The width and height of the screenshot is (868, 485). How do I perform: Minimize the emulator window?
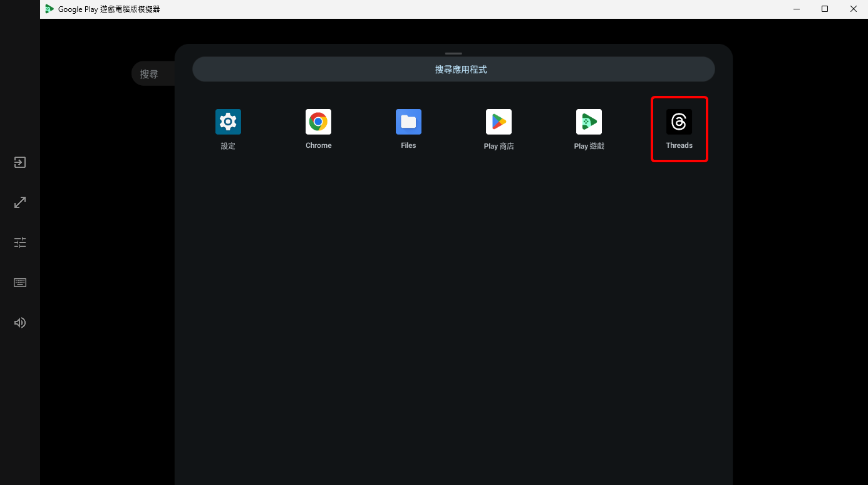(796, 9)
